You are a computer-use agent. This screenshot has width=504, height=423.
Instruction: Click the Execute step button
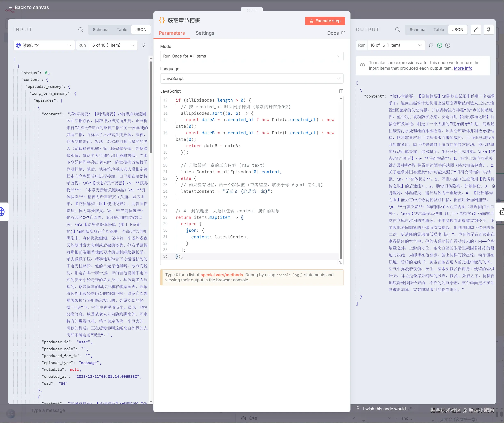click(x=325, y=21)
